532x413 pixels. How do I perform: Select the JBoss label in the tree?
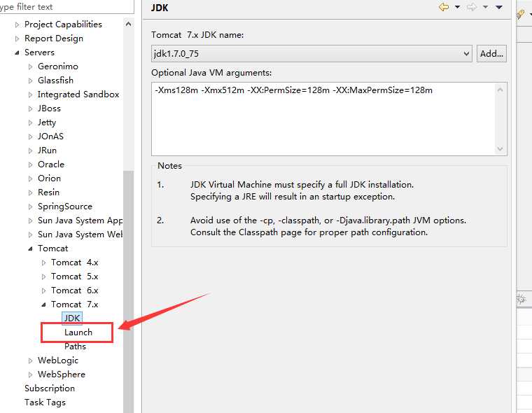[49, 108]
